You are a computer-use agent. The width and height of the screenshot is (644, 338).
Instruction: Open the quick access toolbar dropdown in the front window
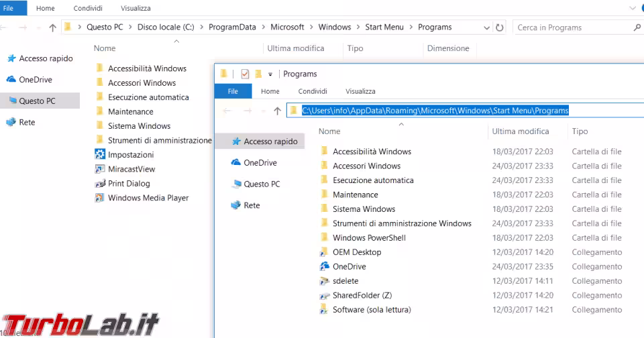[x=270, y=74]
